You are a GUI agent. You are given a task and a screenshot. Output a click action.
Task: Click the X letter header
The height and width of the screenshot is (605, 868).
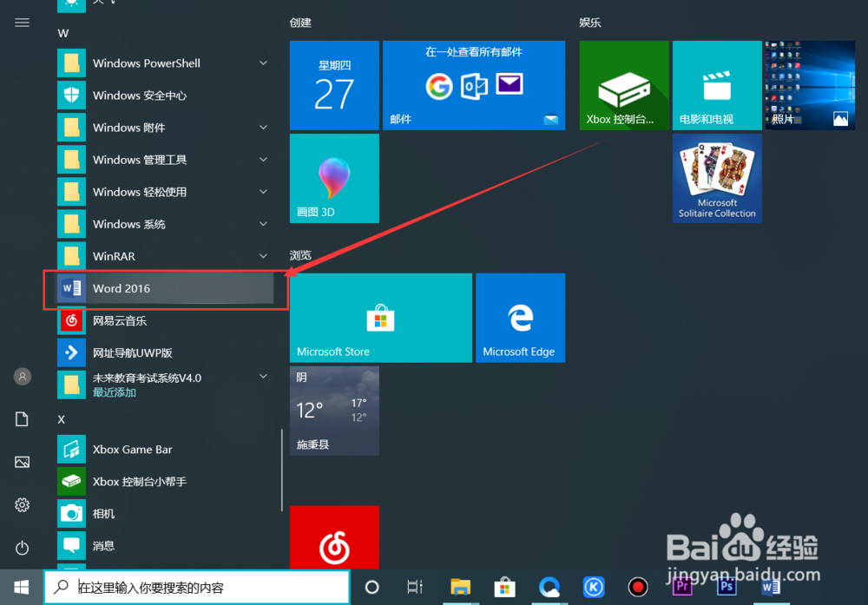point(62,419)
